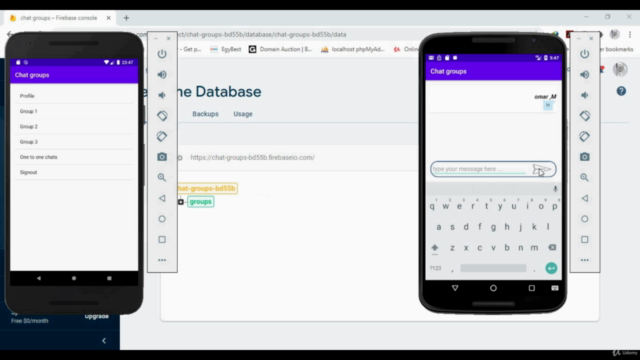The width and height of the screenshot is (640, 360).
Task: Open Firebase help question mark icon
Action: [x=621, y=91]
